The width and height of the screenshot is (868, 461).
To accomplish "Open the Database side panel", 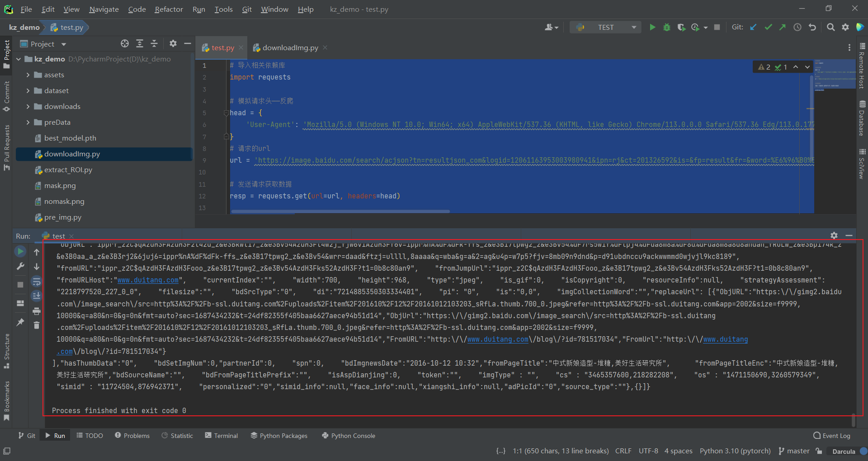I will coord(862,118).
